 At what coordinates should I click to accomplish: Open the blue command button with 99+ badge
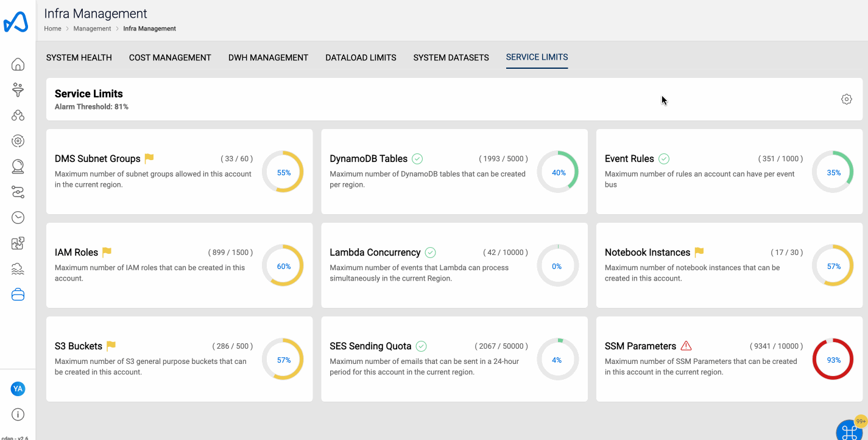[850, 431]
